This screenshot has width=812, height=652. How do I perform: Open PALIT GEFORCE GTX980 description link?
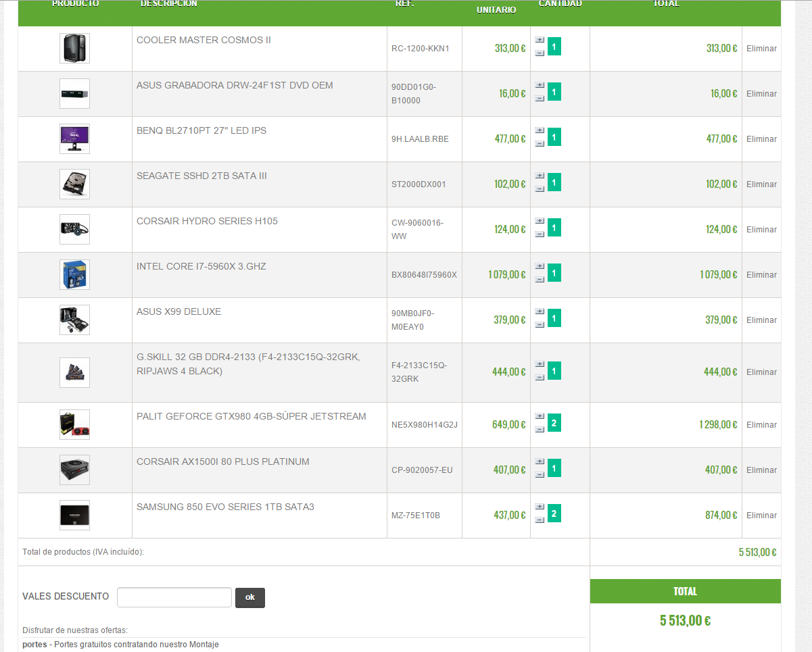point(252,417)
